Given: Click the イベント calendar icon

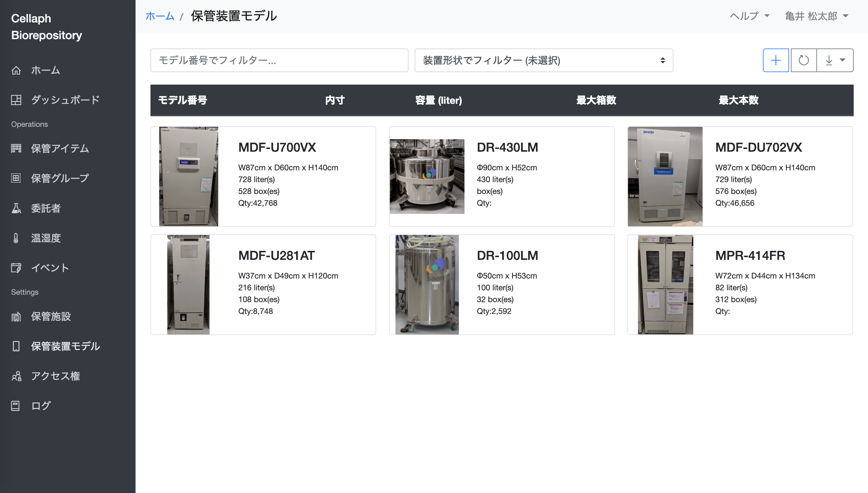Looking at the screenshot, I should click(x=16, y=268).
